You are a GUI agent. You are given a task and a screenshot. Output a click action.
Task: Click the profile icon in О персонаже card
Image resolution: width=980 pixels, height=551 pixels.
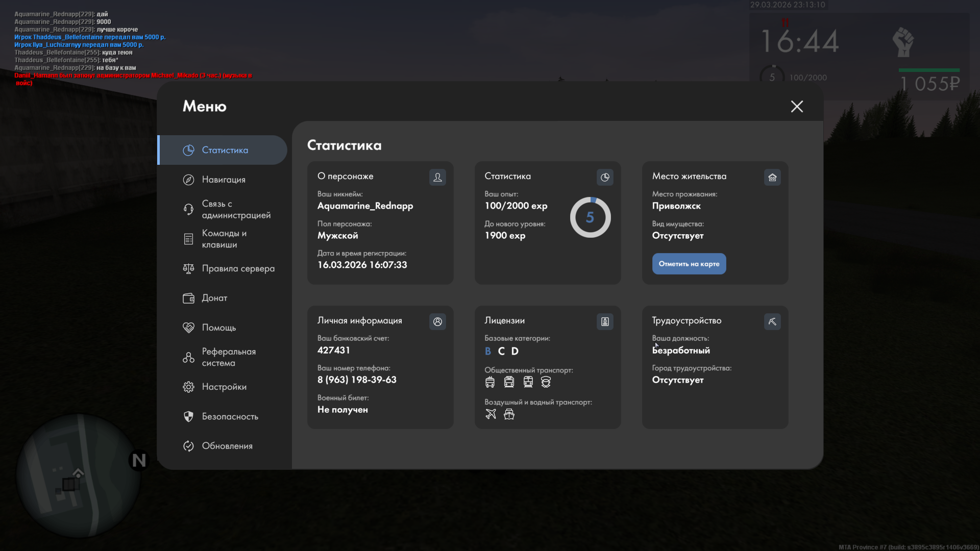(437, 177)
